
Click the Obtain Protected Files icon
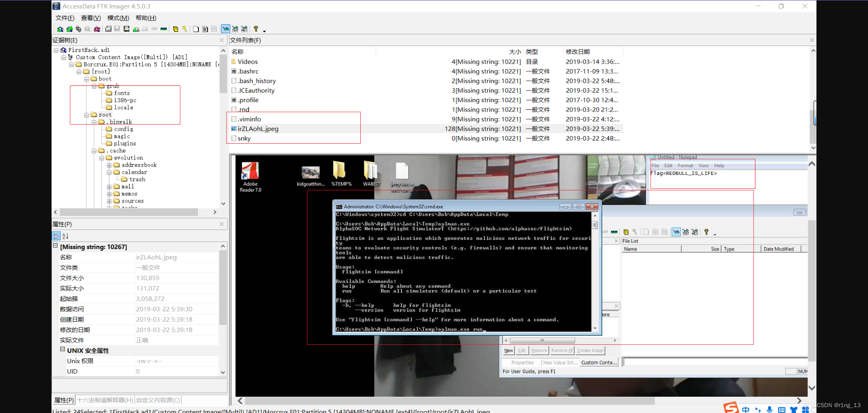pyautogui.click(x=176, y=29)
